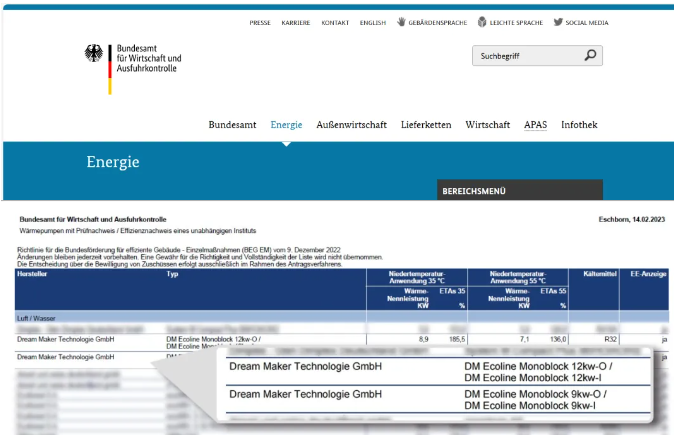Open the Wirtschaft menu item
Screen dimensions: 674x435
click(x=487, y=125)
